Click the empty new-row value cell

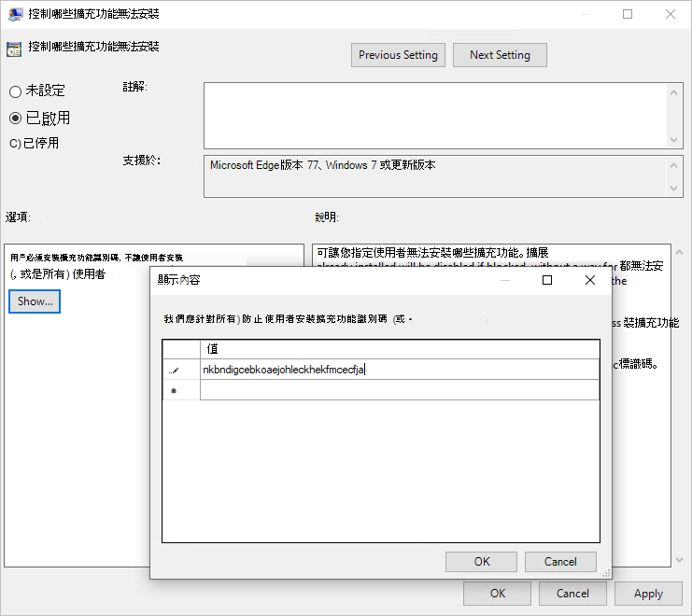tap(400, 390)
